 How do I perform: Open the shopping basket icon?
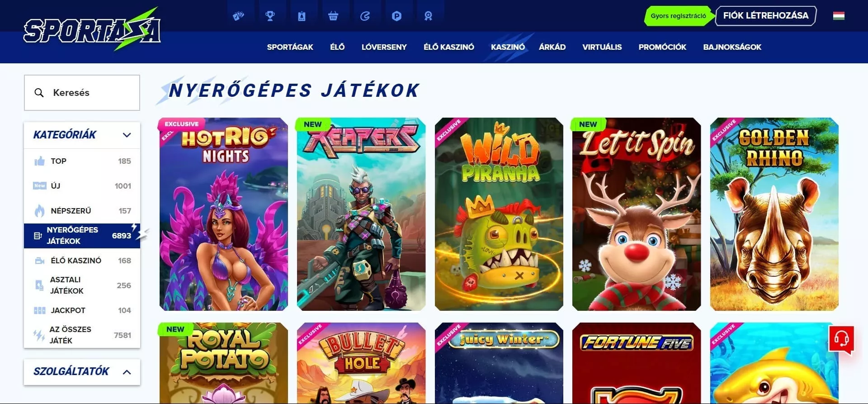point(333,16)
